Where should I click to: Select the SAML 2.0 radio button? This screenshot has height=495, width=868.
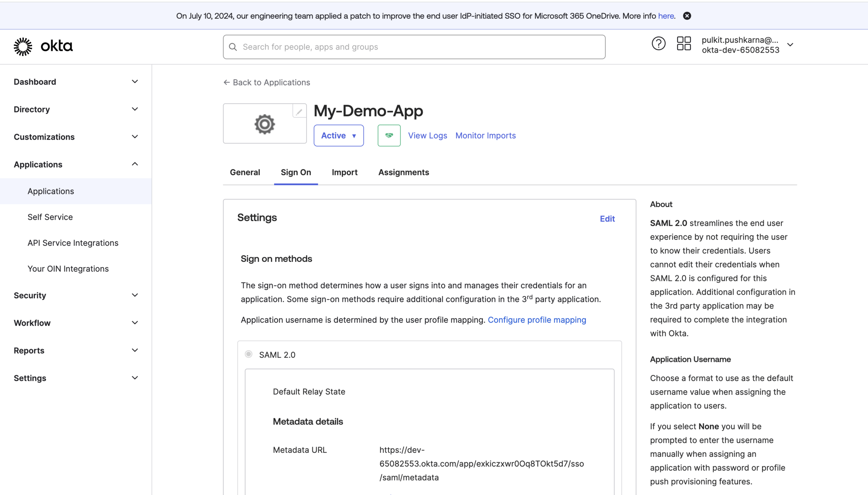pyautogui.click(x=249, y=354)
